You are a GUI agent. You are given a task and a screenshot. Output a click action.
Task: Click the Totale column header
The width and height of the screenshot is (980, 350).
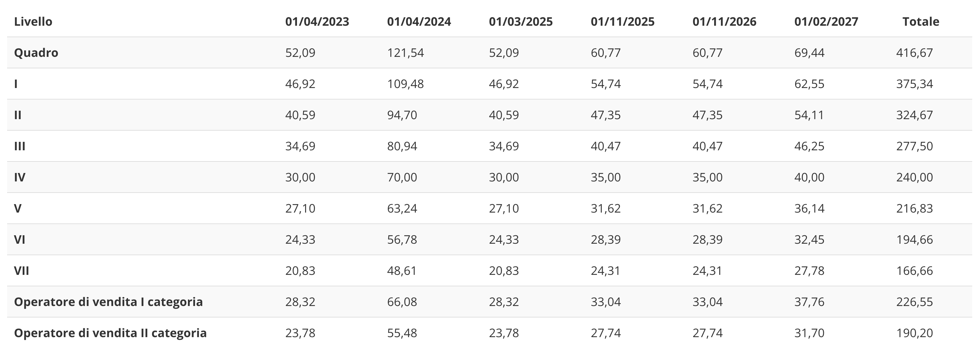921,22
